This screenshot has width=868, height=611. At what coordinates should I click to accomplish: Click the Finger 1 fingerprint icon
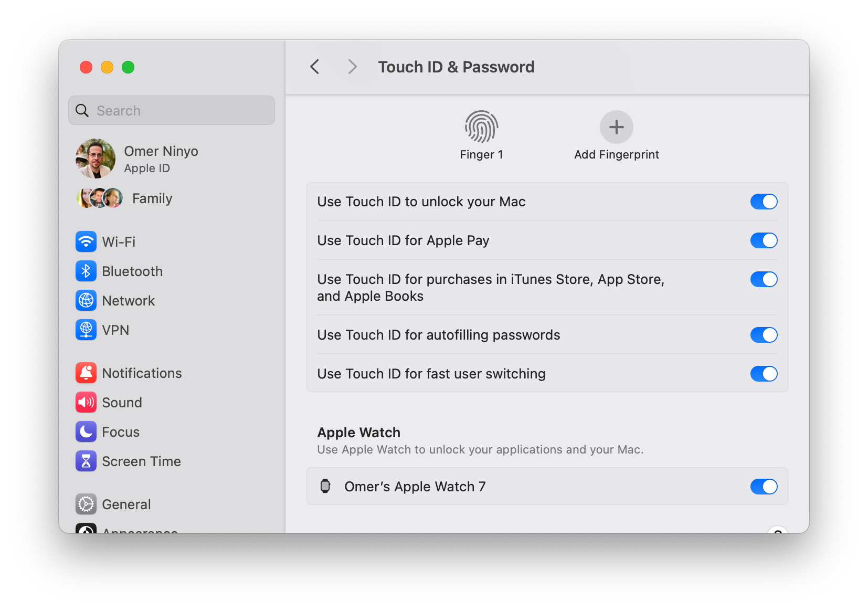[481, 127]
